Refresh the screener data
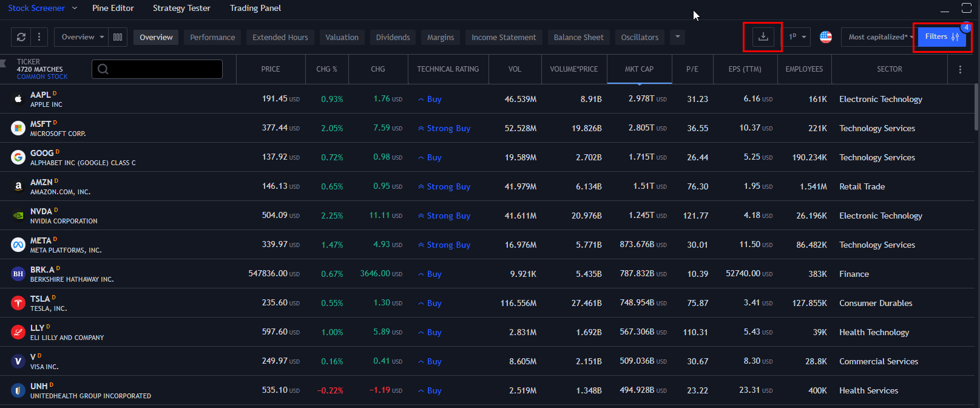The image size is (980, 408). [21, 37]
